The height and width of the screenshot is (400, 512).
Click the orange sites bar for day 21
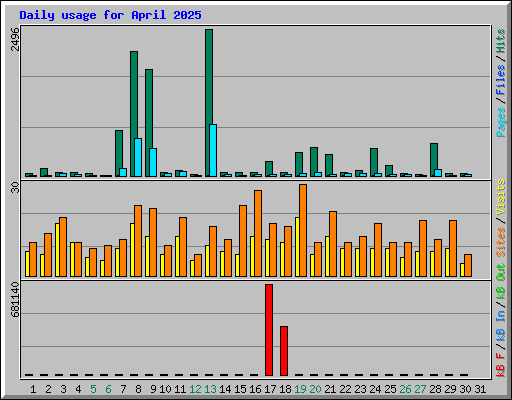click(333, 244)
